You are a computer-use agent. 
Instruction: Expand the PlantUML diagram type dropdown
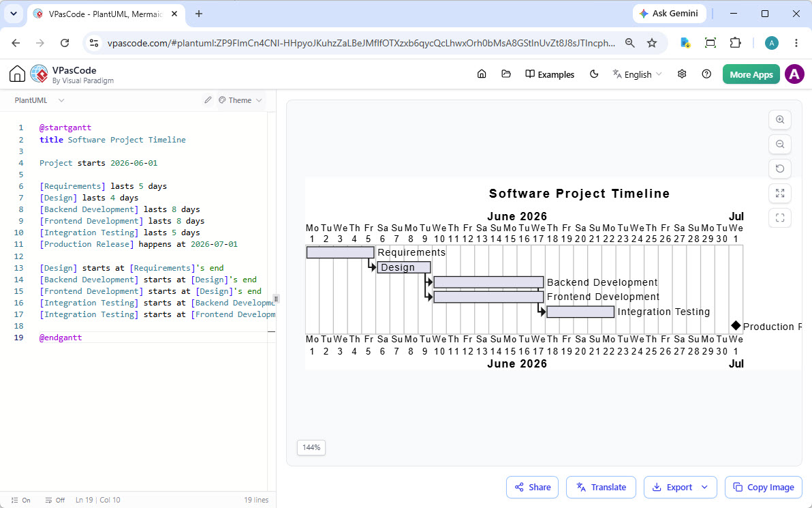click(40, 100)
